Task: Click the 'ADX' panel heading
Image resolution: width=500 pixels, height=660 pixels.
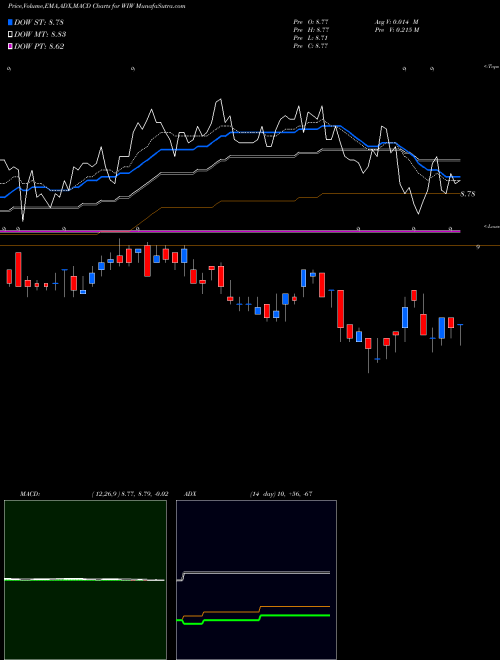Action: click(190, 494)
